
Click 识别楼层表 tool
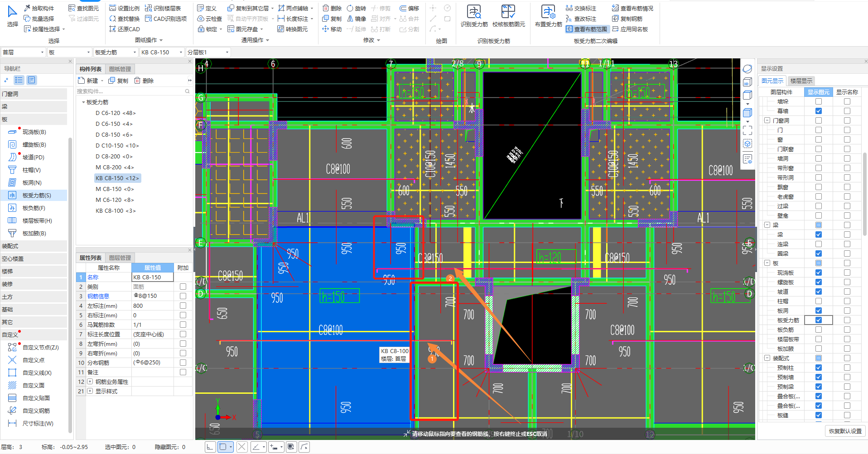[163, 8]
